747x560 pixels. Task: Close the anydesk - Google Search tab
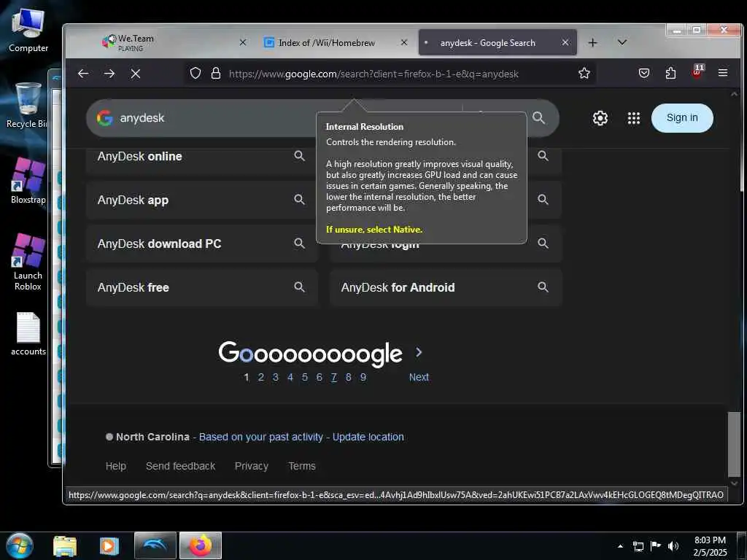(565, 42)
